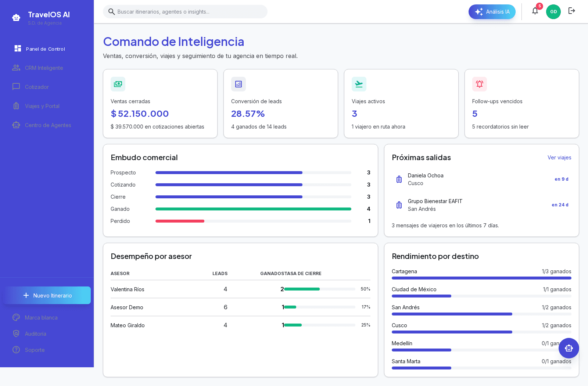Click the Conversión de leads chart icon
Viewport: 588px width, 386px height.
(x=239, y=84)
